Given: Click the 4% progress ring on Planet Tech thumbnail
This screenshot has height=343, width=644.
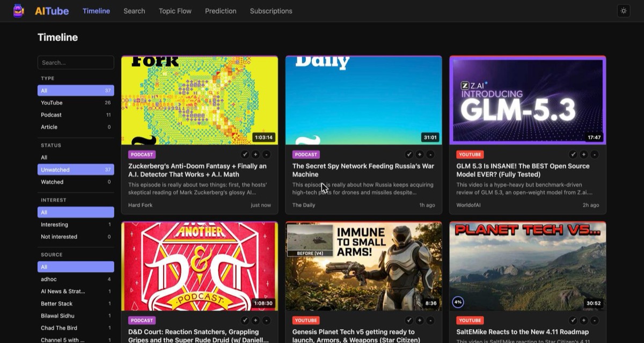Looking at the screenshot, I should pos(458,302).
